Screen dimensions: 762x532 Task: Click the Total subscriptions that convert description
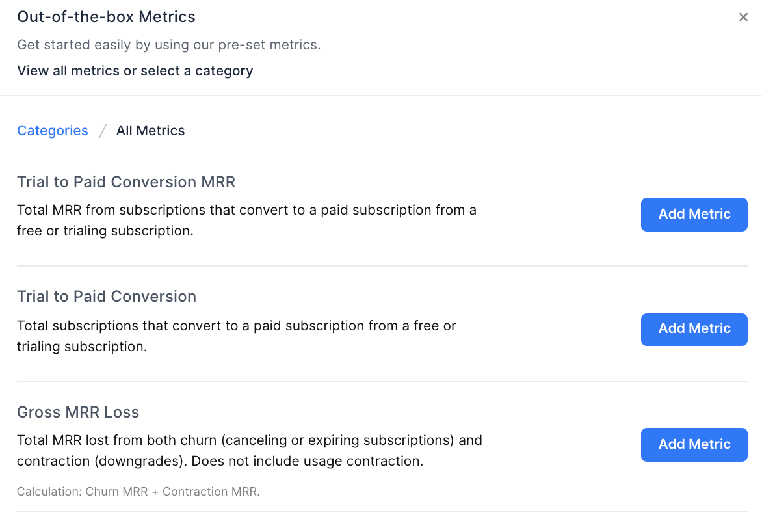[237, 336]
